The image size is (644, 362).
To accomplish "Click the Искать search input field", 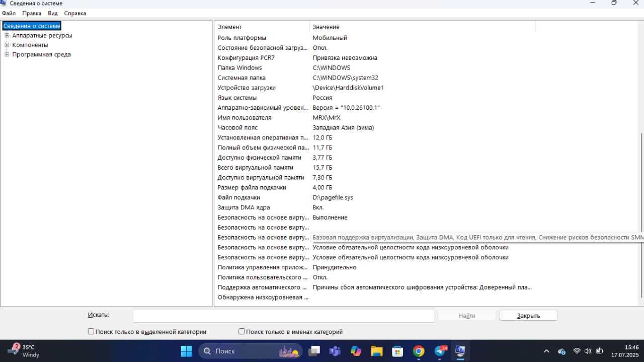I will coord(284,316).
